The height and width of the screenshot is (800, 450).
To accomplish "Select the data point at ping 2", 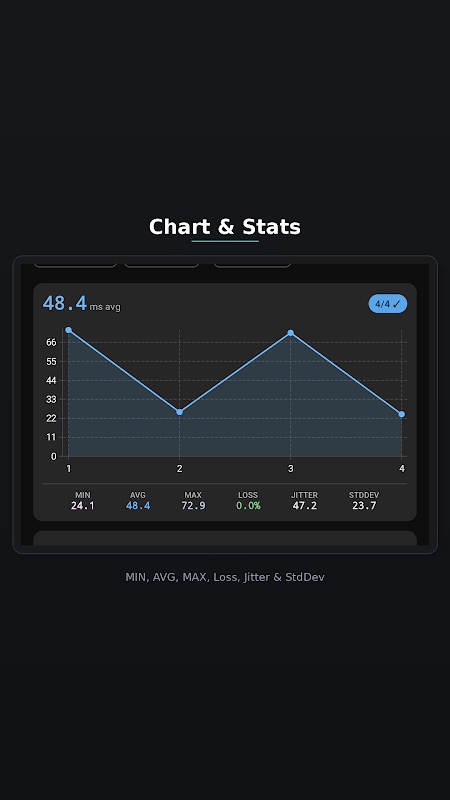I will click(180, 412).
